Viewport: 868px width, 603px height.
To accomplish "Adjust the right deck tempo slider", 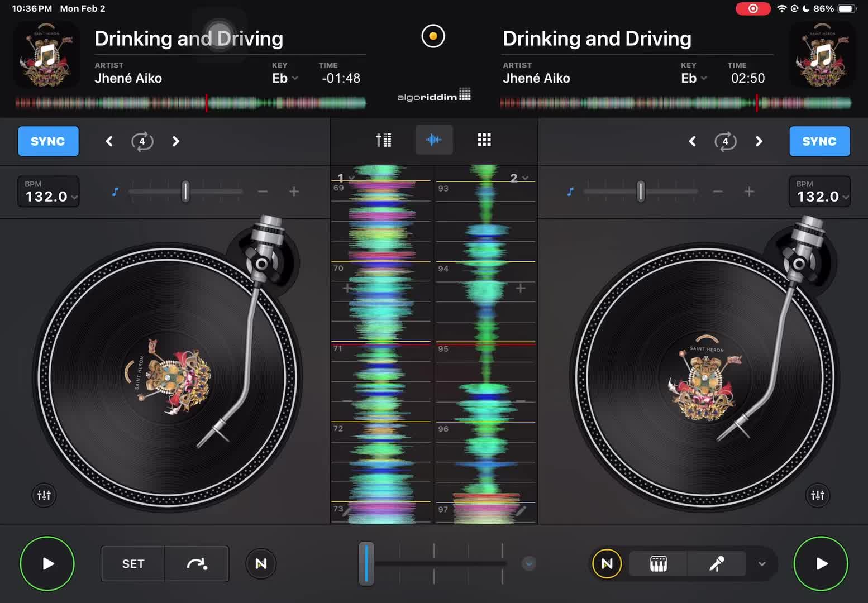I will point(641,192).
